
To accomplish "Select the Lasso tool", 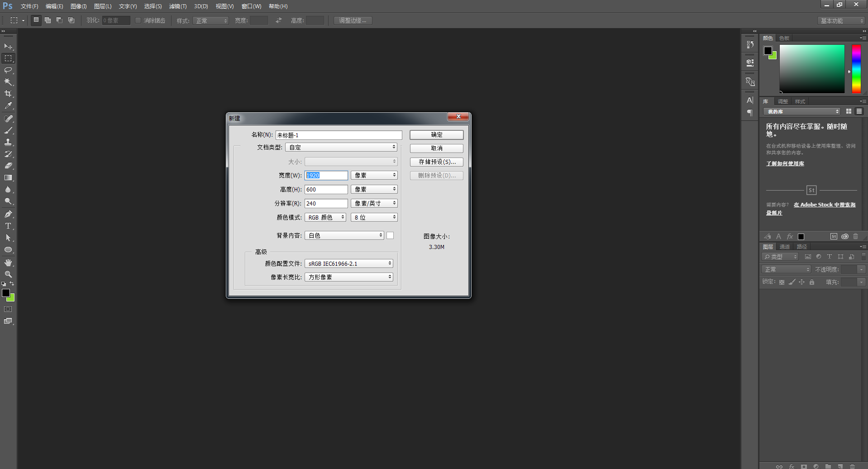I will (8, 70).
